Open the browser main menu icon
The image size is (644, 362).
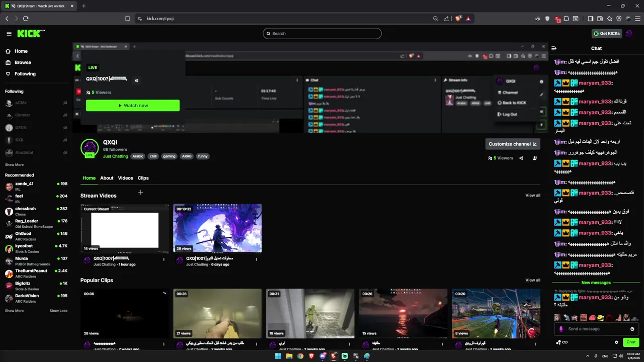pyautogui.click(x=637, y=19)
